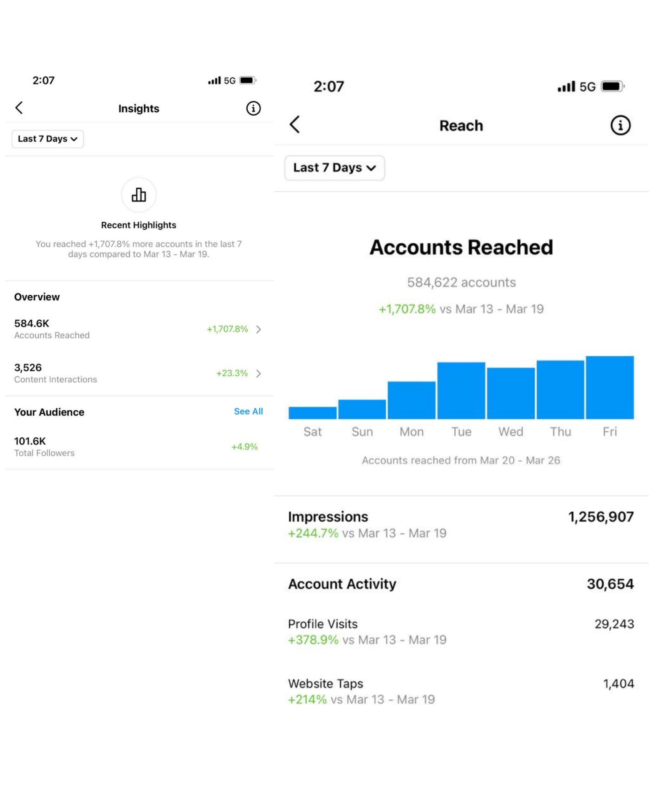Tap info icon on Reach header
The width and height of the screenshot is (649, 812).
tap(620, 125)
